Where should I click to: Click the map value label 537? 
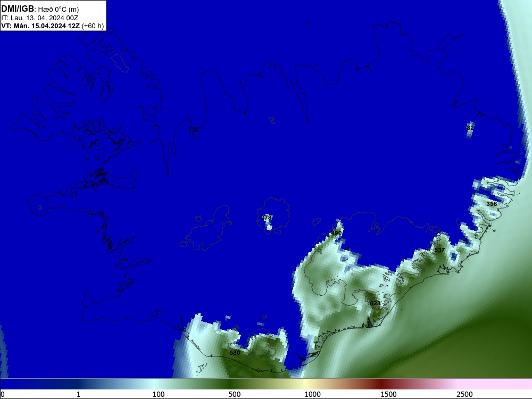(x=439, y=250)
